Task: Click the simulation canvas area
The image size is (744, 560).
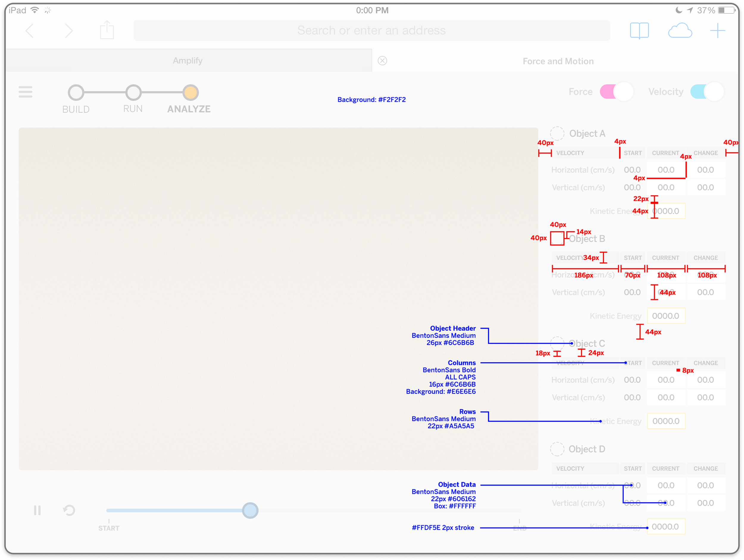Action: tap(278, 299)
